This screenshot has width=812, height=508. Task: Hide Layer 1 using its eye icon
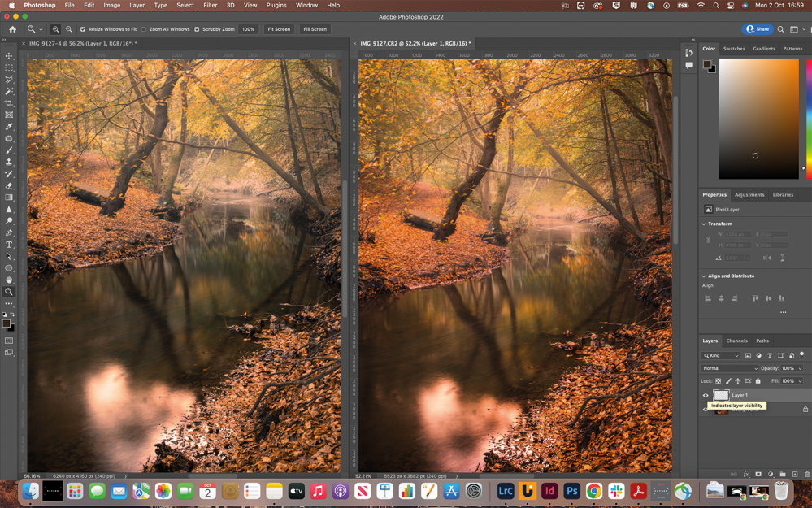point(706,395)
